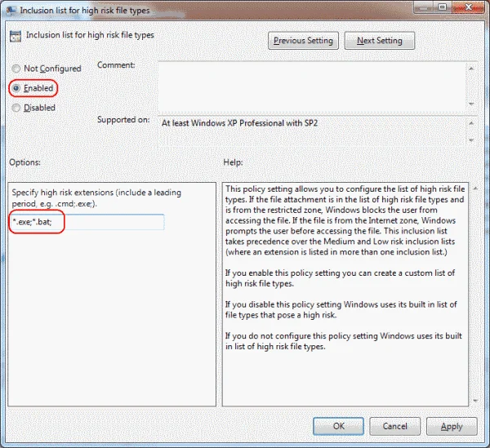Apply the policy changes
This screenshot has height=448, width=490.
452,425
